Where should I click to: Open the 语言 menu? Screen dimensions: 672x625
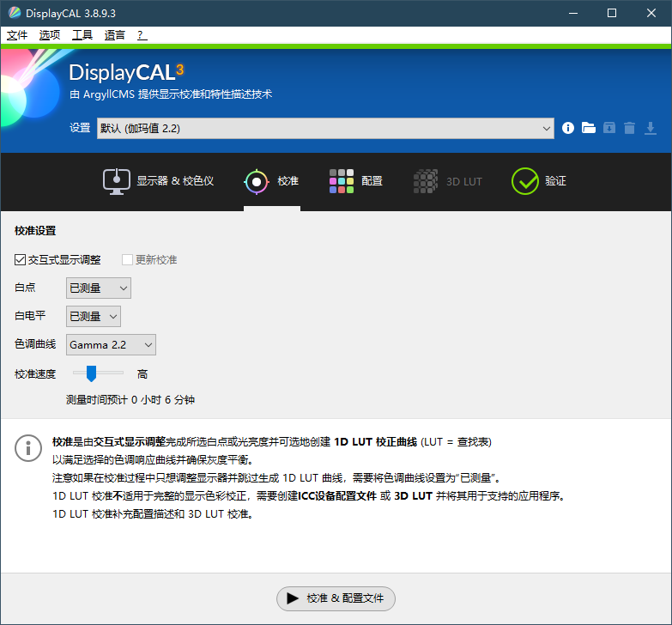tap(115, 35)
